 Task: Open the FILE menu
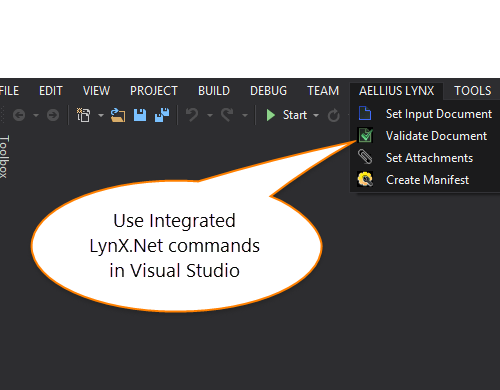(9, 91)
